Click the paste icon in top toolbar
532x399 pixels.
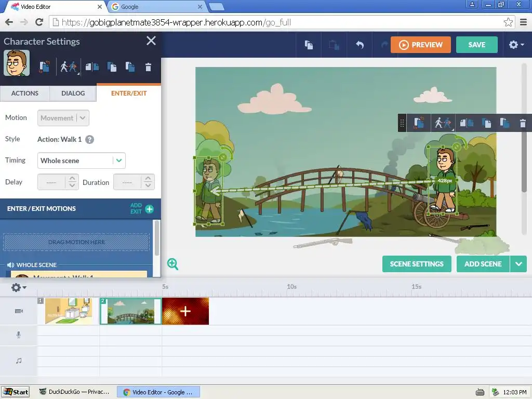point(334,45)
